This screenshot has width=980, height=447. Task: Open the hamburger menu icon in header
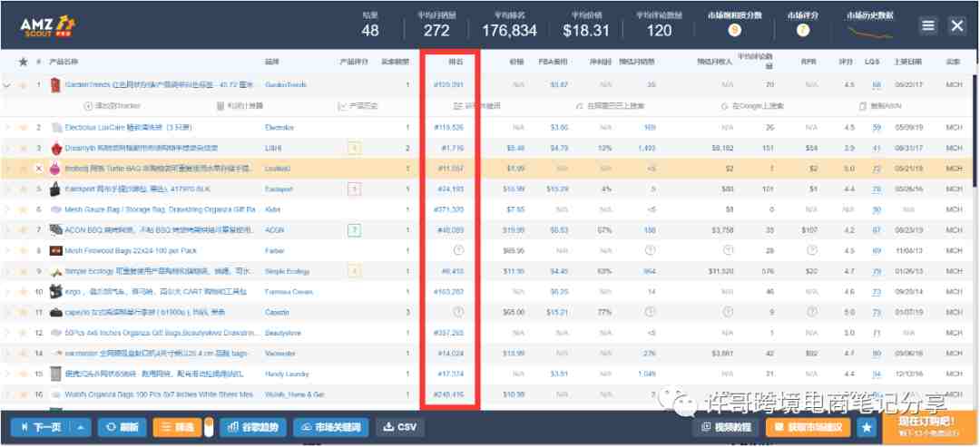point(929,25)
